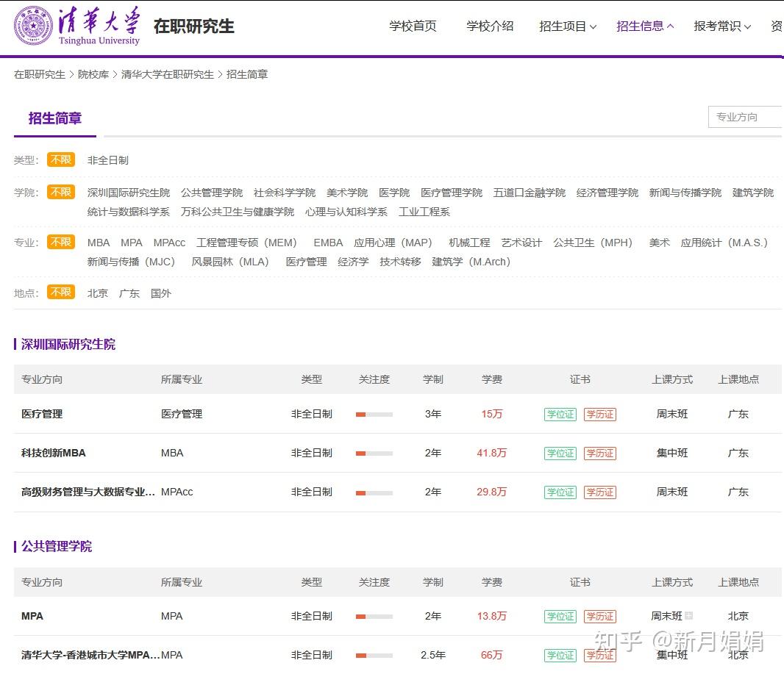Screen dimensions: 784x674
Task: Click 关注度 bar for 医疗管理 row
Action: (x=374, y=415)
